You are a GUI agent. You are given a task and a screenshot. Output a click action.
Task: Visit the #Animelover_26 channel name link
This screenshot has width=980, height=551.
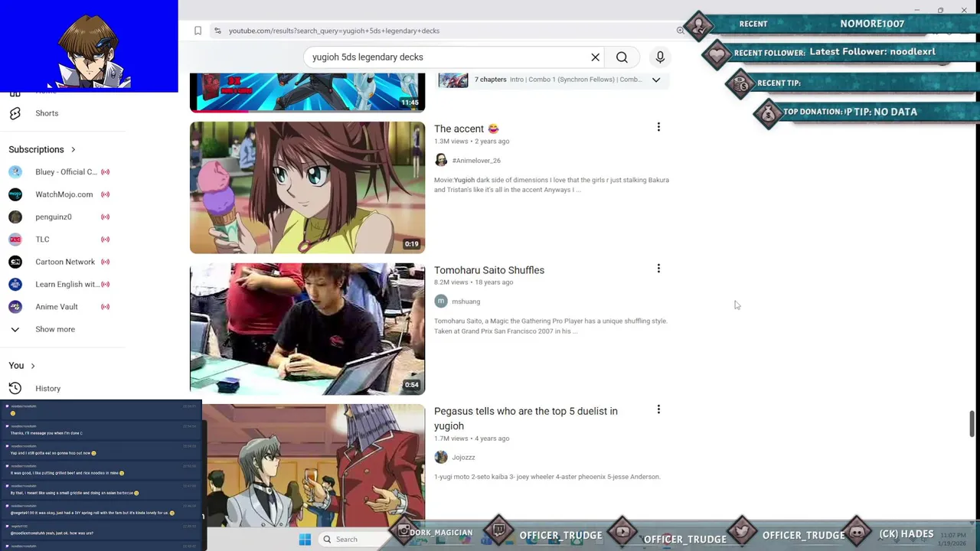(476, 161)
